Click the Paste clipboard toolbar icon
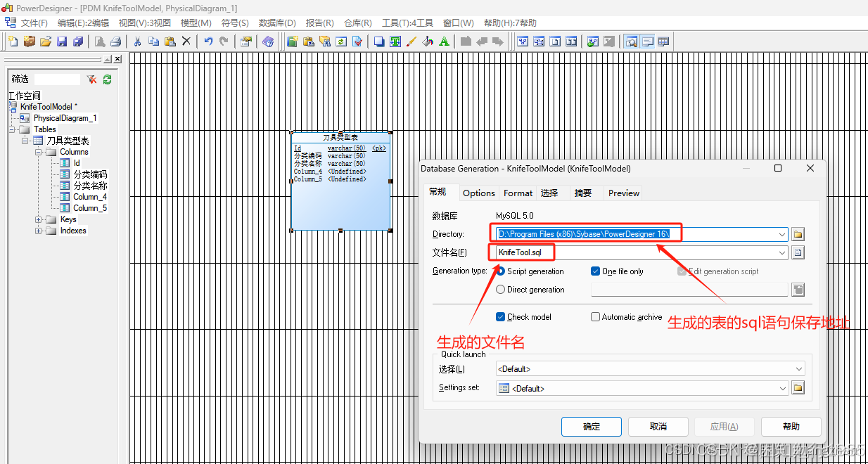868x464 pixels. coord(170,41)
